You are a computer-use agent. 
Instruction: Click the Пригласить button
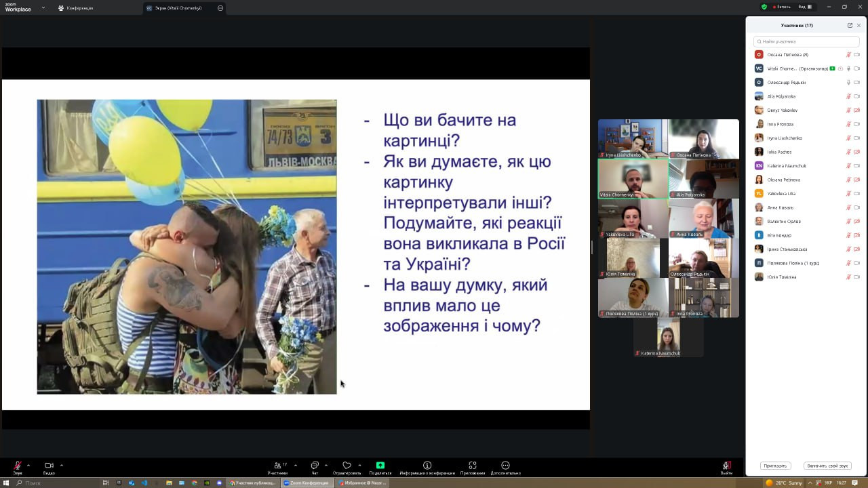(x=775, y=466)
